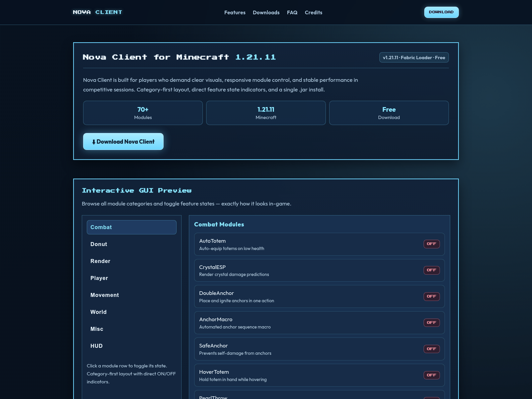The image size is (532, 399).
Task: Select the Donut category tab
Action: pos(132,244)
